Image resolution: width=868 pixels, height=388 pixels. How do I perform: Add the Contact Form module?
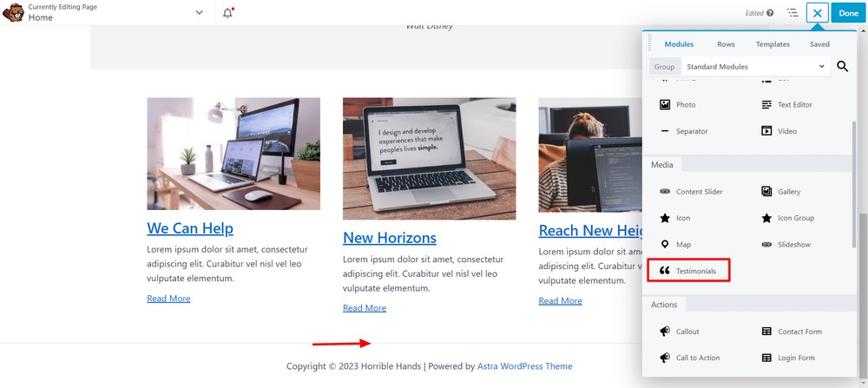[792, 332]
